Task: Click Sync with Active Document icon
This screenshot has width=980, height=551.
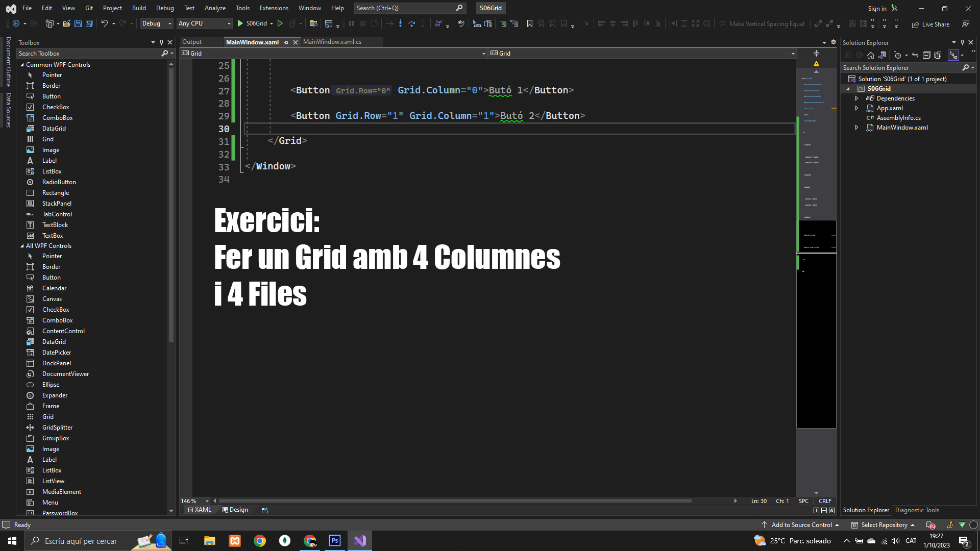Action: (915, 55)
